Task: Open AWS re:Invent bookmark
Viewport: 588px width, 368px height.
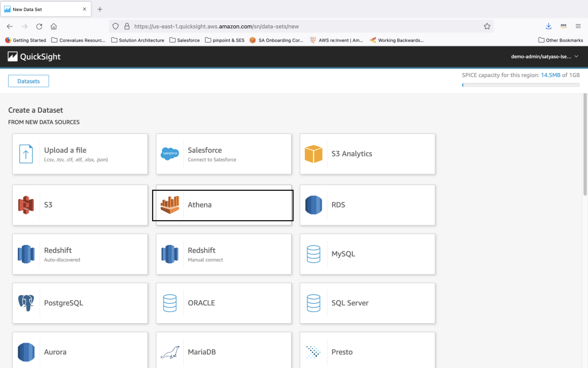Action: pyautogui.click(x=336, y=40)
